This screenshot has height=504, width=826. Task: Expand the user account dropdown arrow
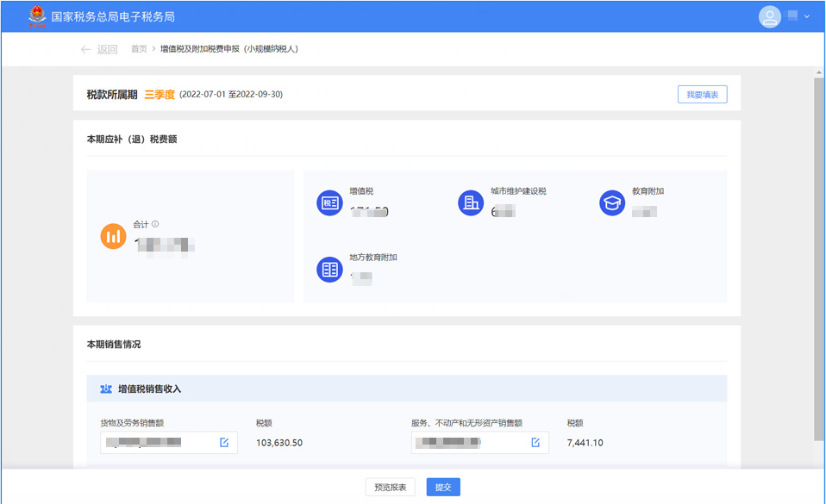807,16
